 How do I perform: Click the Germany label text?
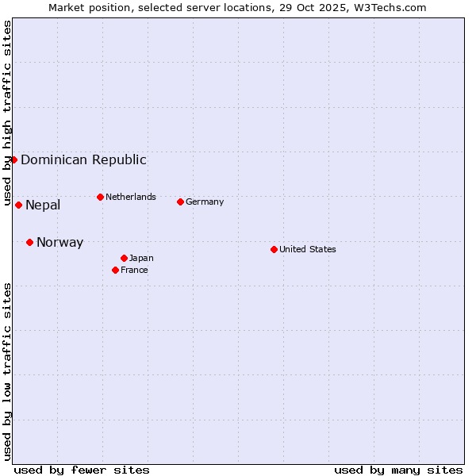tap(205, 202)
